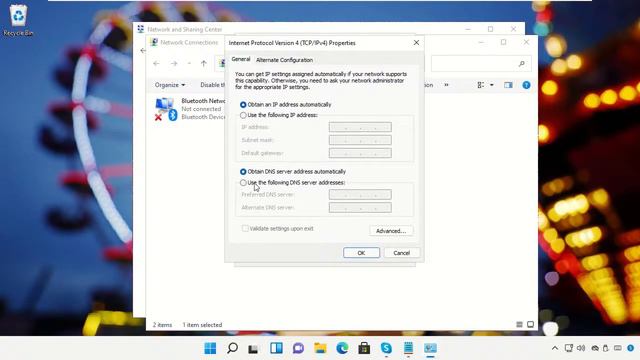Close the IPv4 Properties dialog
The image size is (640, 360).
pos(416,43)
